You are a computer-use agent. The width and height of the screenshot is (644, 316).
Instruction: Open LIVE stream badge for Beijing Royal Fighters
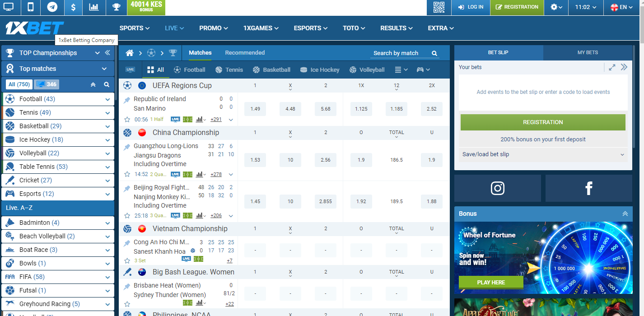tap(175, 215)
